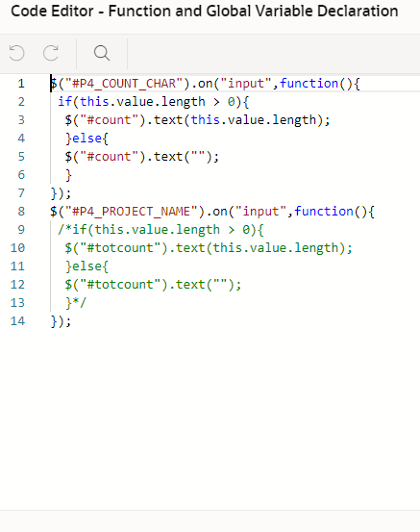The image size is (420, 532).
Task: Click line number 14 in gutter
Action: coord(17,321)
